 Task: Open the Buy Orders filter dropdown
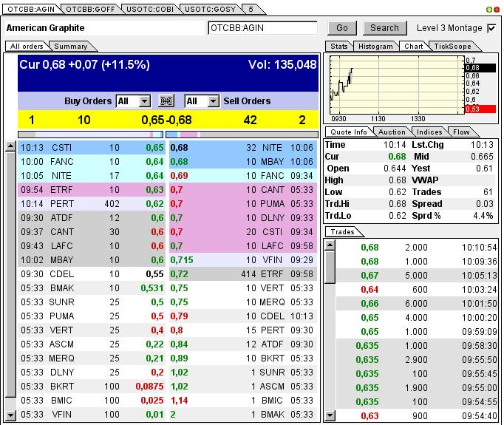[144, 101]
